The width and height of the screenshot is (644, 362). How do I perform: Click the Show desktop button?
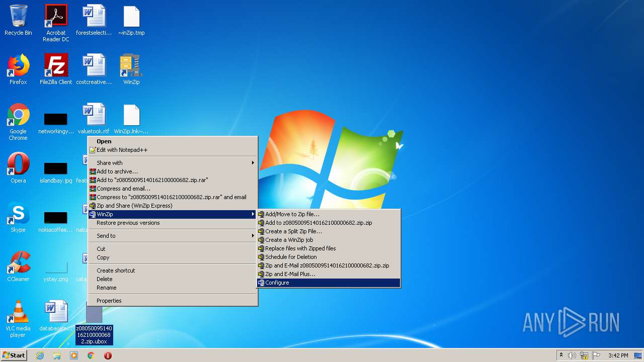(x=638, y=355)
